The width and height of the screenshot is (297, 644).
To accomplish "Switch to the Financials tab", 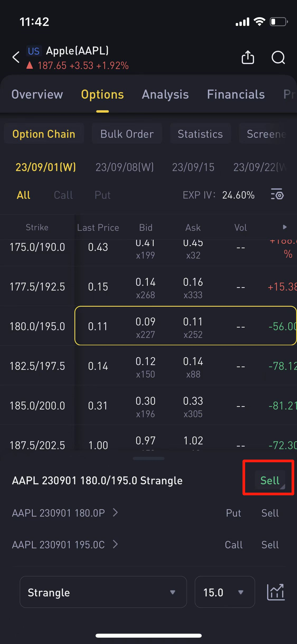I will [x=236, y=95].
